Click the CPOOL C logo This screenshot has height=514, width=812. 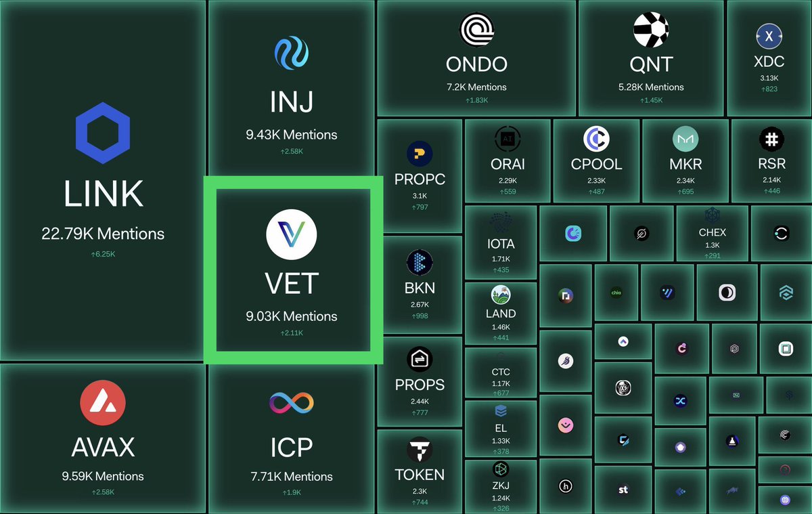(596, 139)
